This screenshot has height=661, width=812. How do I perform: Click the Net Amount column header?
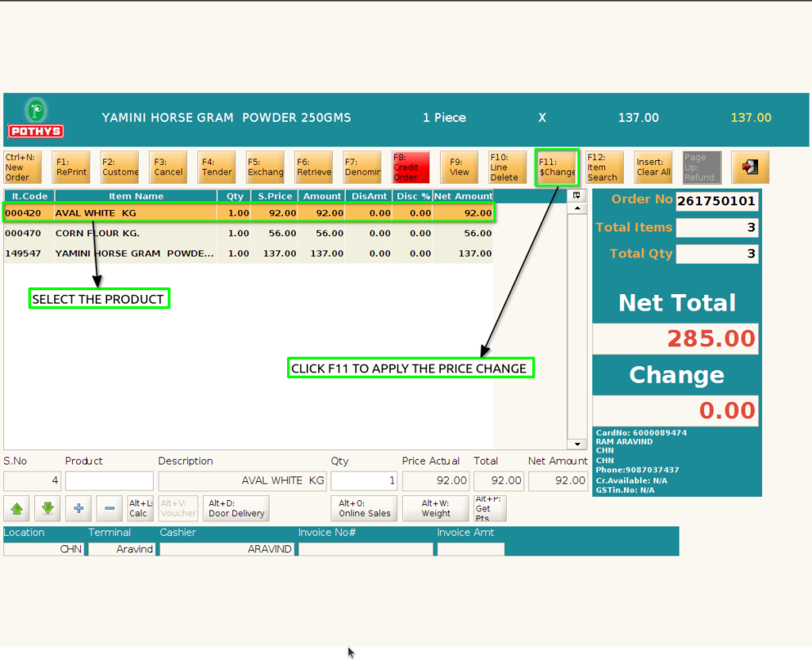point(463,197)
